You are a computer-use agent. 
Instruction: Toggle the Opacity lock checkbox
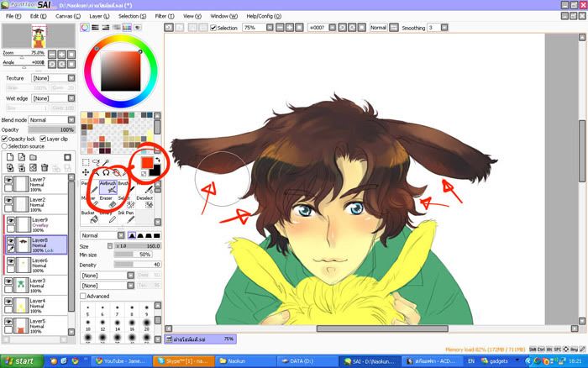point(5,139)
